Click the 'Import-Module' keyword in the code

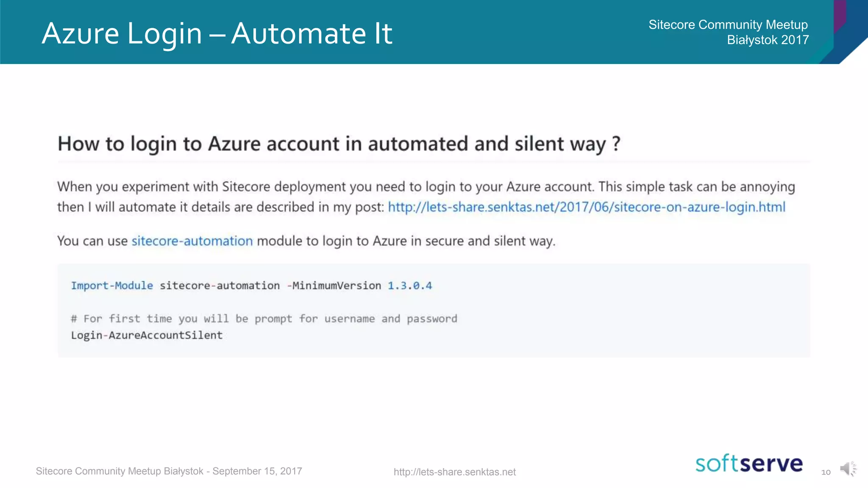(112, 286)
